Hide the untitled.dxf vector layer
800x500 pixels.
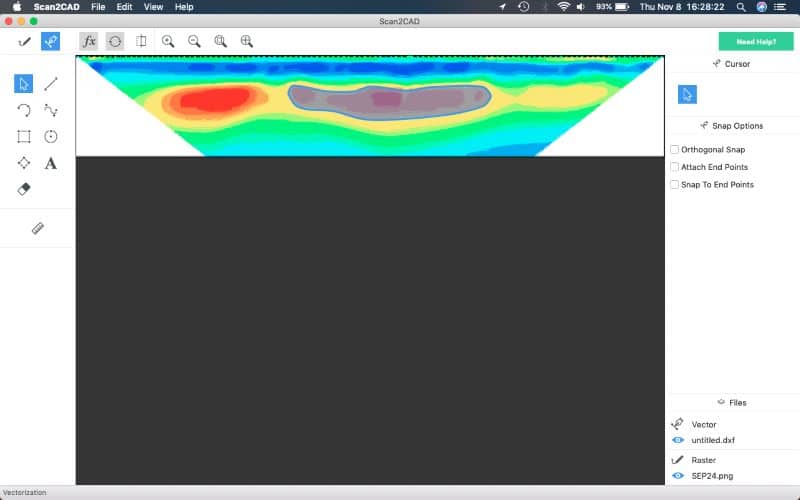(678, 440)
